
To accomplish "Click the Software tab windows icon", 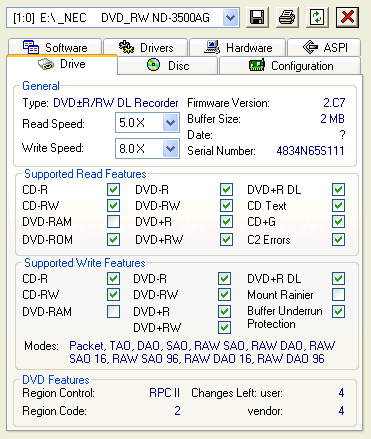I will tap(31, 47).
